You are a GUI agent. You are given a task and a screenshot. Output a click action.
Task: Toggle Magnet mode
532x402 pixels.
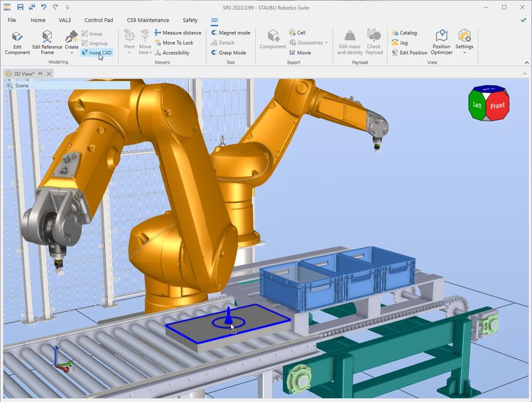231,33
